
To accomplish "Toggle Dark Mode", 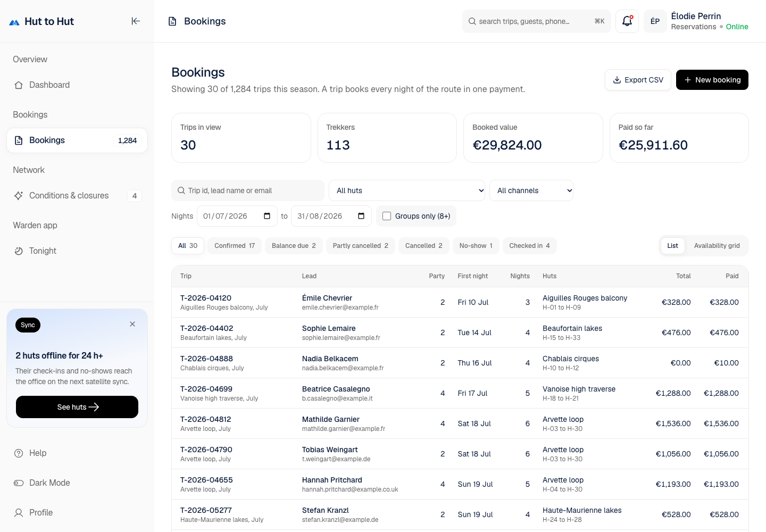I will click(x=77, y=483).
